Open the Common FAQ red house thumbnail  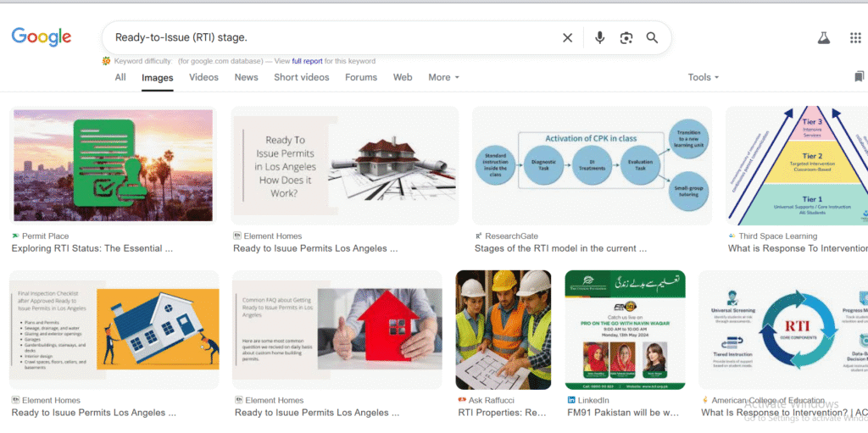(337, 330)
